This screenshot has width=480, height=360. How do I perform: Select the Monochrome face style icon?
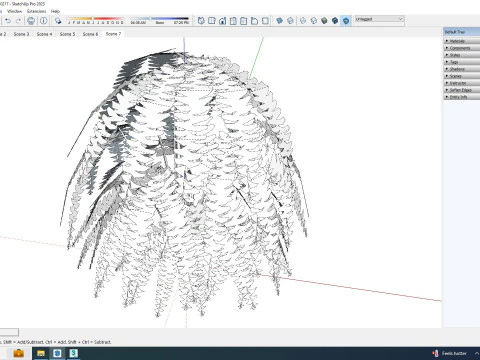tap(346, 21)
